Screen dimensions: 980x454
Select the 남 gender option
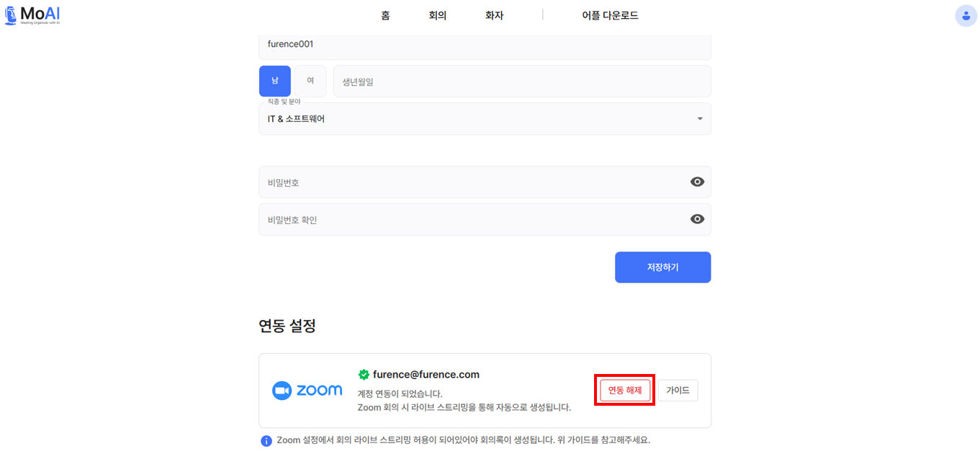point(275,81)
